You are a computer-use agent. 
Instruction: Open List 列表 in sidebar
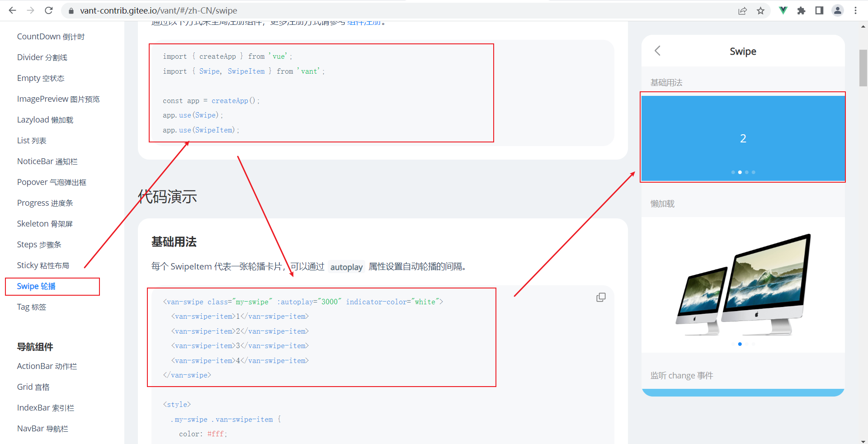[x=32, y=141]
